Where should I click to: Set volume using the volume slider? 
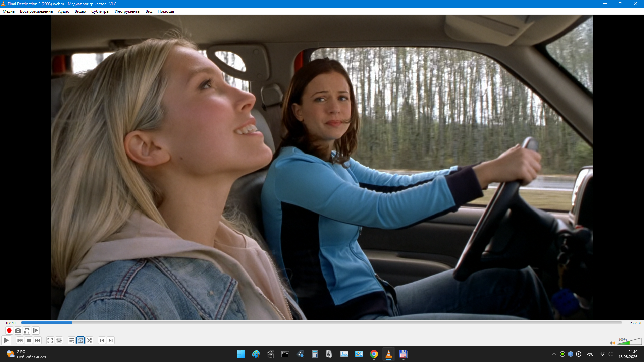pos(629,341)
